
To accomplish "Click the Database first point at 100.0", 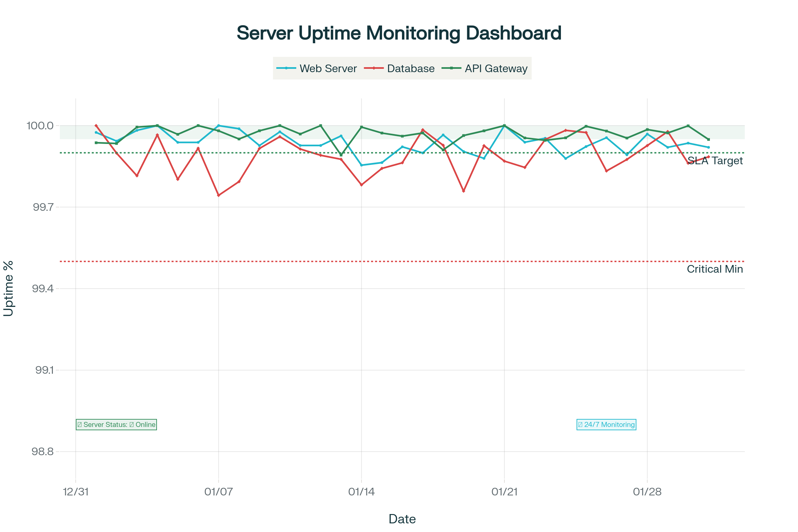I will pos(96,126).
